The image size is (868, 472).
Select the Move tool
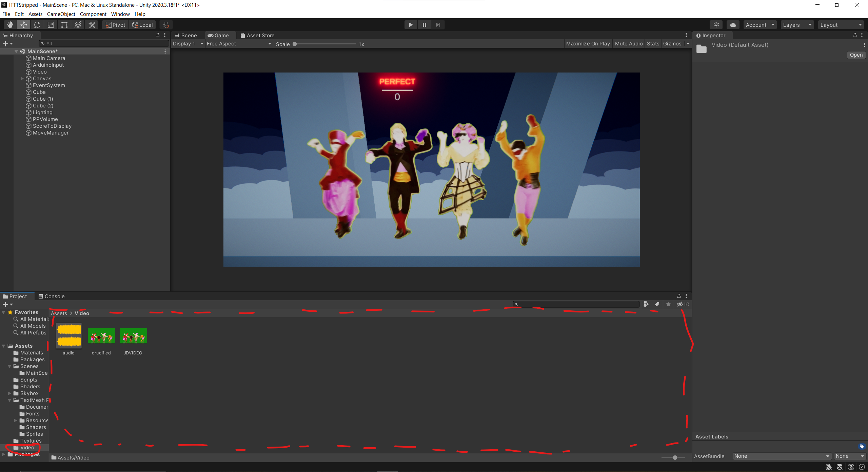point(23,24)
